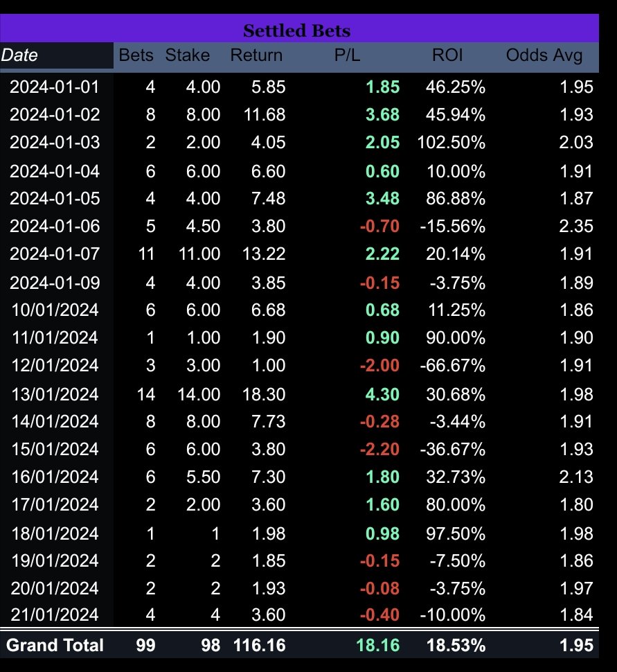The width and height of the screenshot is (617, 672).
Task: Click the date cell 2024-01-01
Action: (x=55, y=87)
